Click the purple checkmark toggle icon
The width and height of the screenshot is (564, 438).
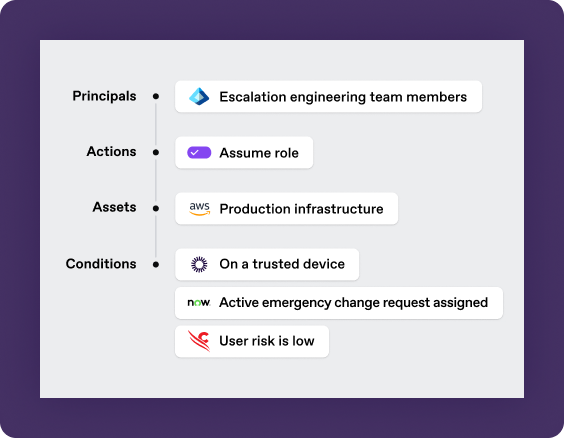[x=199, y=152]
